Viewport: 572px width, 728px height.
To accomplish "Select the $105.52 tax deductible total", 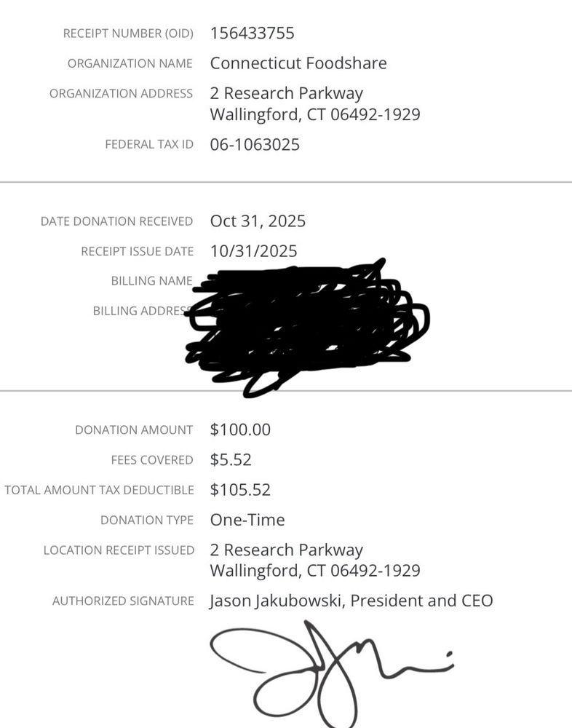I will click(240, 490).
